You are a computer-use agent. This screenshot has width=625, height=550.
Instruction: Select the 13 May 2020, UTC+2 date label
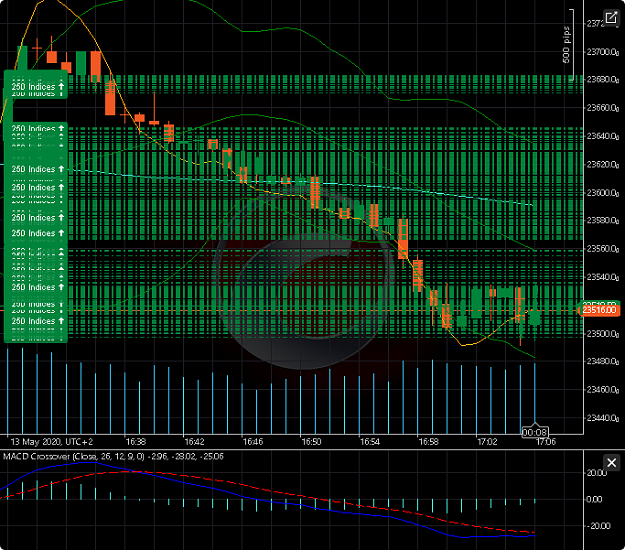[x=51, y=442]
